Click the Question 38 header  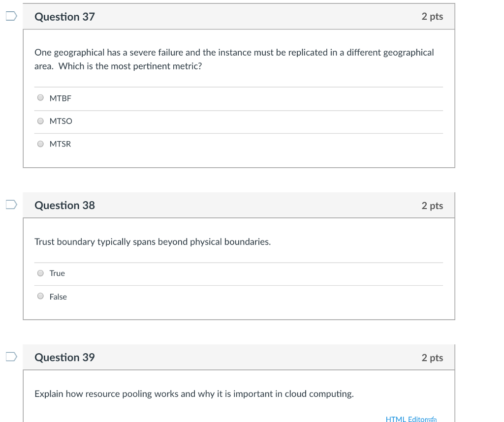[x=64, y=206]
